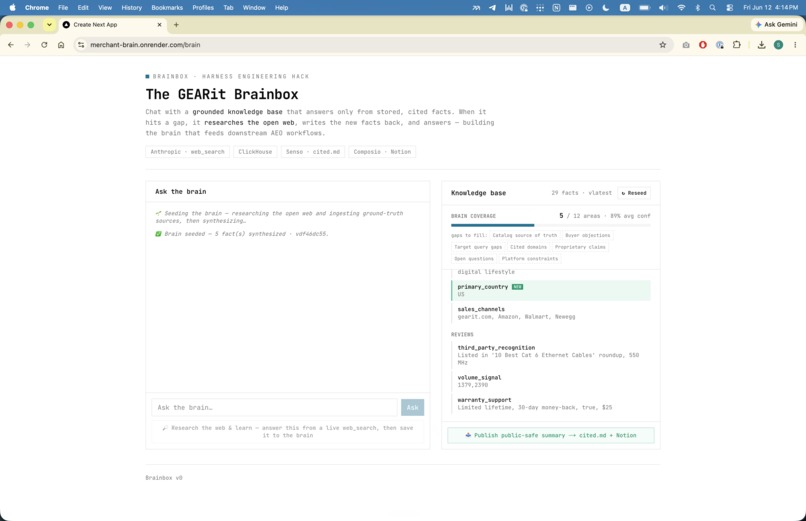Select the Target query gaps chip
Image resolution: width=806 pixels, height=521 pixels.
[478, 247]
